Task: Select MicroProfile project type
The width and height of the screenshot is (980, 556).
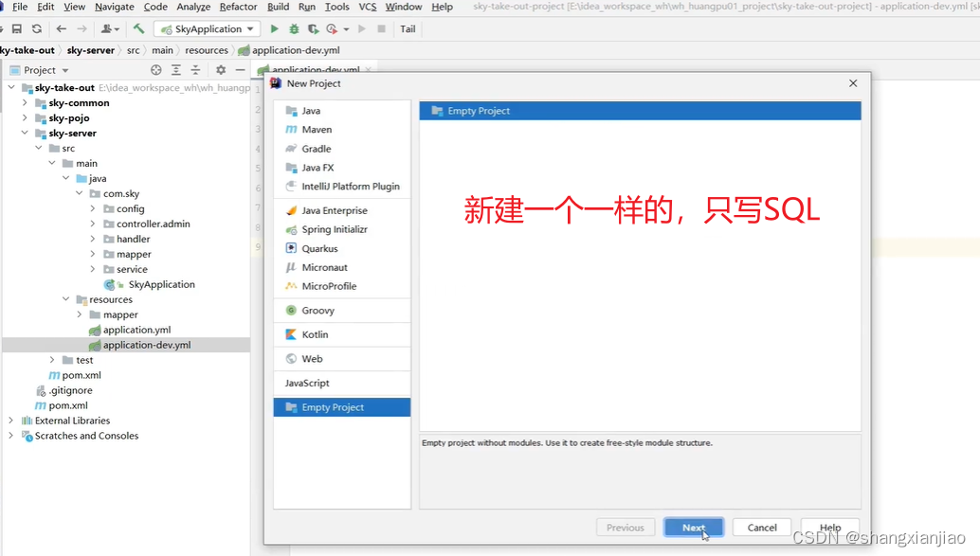Action: click(x=342, y=286)
